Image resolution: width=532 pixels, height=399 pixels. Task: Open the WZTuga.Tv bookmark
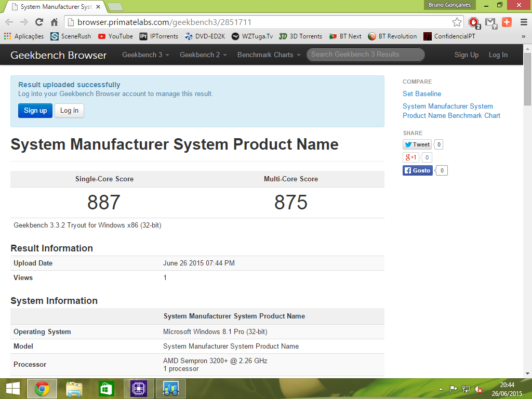252,36
